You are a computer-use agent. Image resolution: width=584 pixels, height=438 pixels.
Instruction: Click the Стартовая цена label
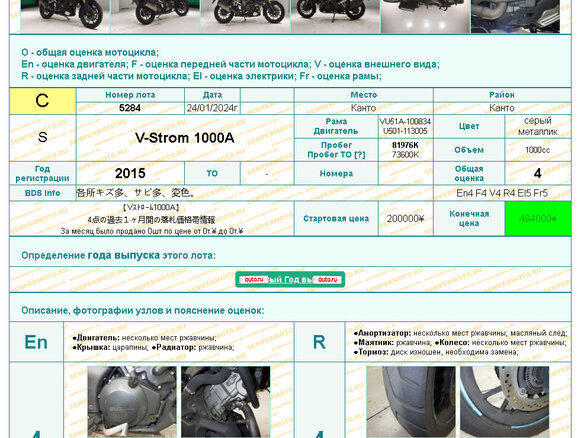pyautogui.click(x=336, y=219)
